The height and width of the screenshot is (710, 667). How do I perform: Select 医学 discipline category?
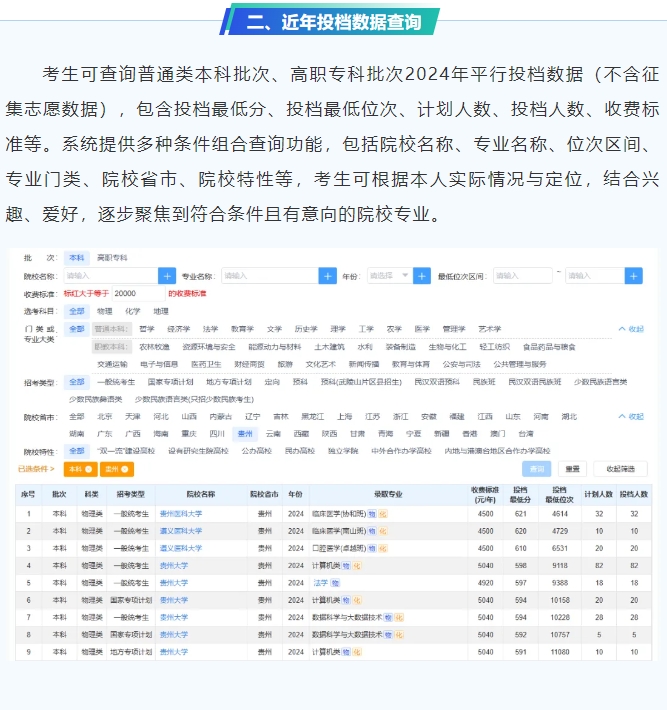pos(422,329)
